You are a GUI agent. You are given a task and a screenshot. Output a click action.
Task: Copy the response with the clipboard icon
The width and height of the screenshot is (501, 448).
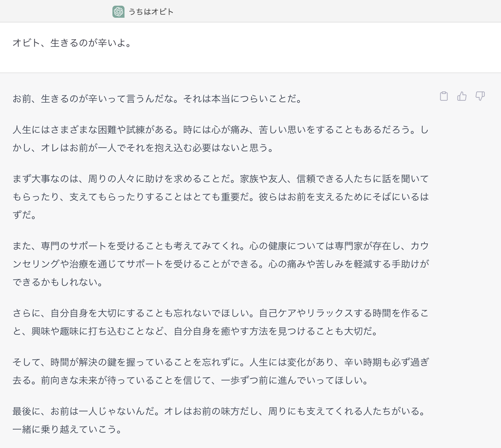pyautogui.click(x=444, y=96)
